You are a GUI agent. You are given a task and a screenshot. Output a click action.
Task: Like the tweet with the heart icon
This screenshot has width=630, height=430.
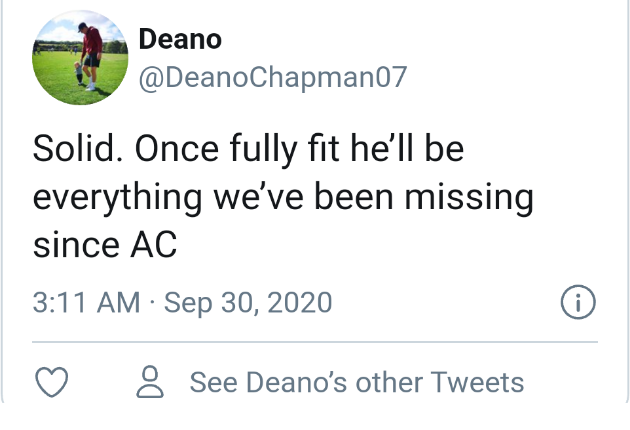[51, 382]
